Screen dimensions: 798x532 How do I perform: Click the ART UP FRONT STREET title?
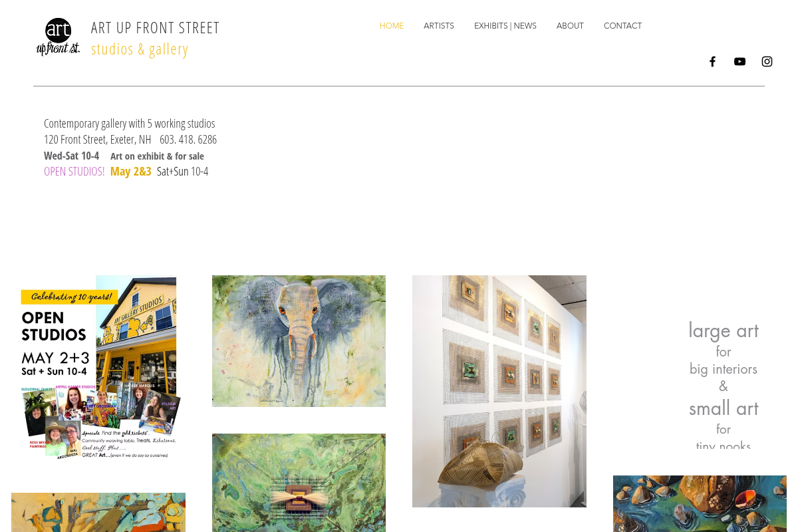(x=155, y=28)
